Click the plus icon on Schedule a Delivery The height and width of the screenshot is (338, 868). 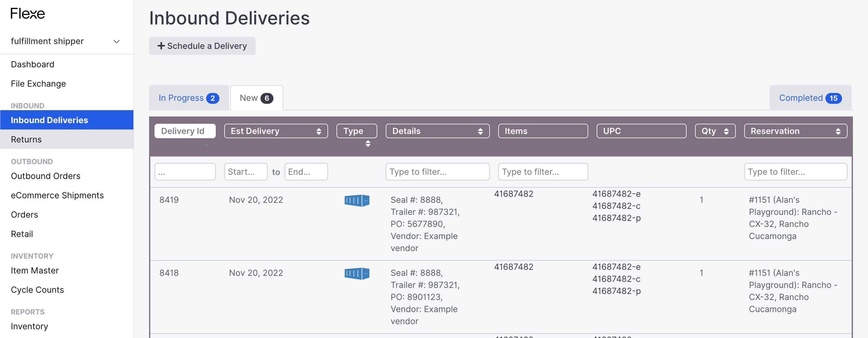click(161, 45)
